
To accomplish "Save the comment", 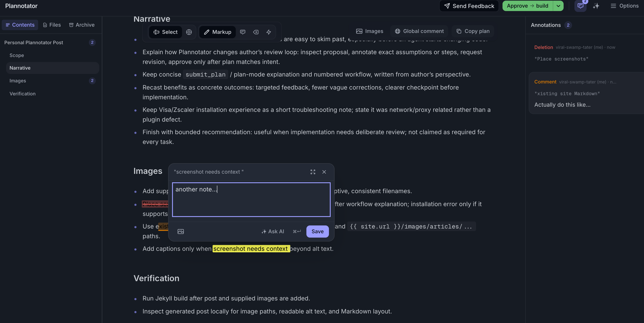I will (x=317, y=232).
